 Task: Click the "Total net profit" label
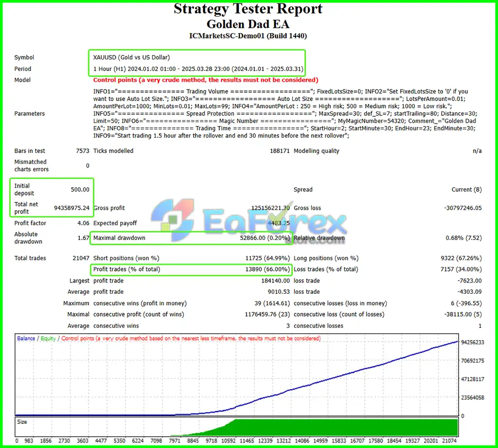tap(26, 208)
